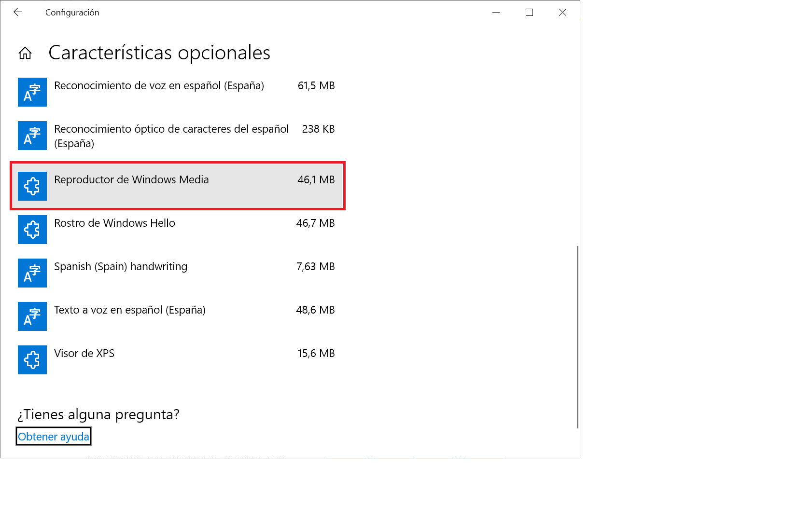
Task: Click the Reproductor de Windows Media puzzle icon
Action: tap(32, 186)
